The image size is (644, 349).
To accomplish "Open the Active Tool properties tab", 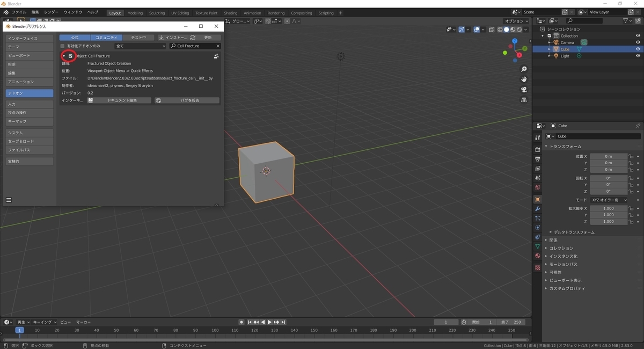I will click(x=537, y=137).
